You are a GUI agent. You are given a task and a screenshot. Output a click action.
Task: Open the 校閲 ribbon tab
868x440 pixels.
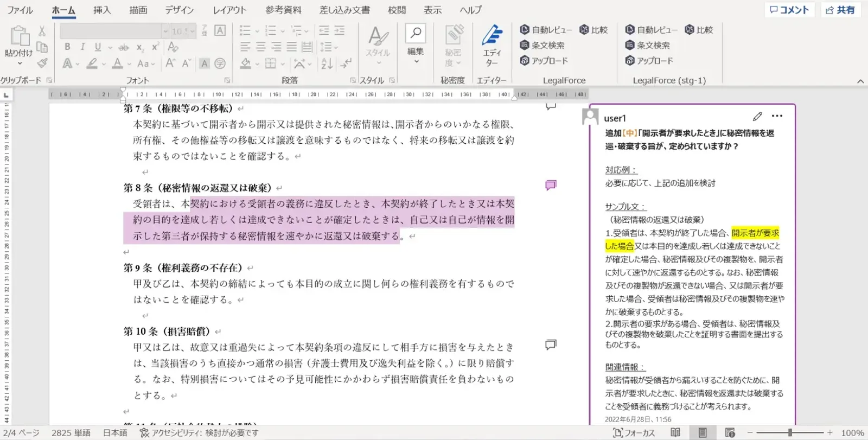pyautogui.click(x=397, y=10)
